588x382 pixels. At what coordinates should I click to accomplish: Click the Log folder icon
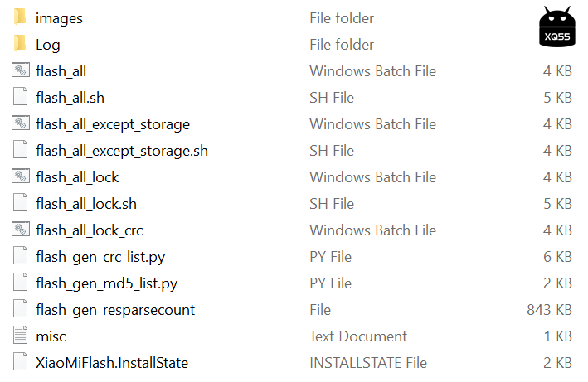(x=20, y=44)
